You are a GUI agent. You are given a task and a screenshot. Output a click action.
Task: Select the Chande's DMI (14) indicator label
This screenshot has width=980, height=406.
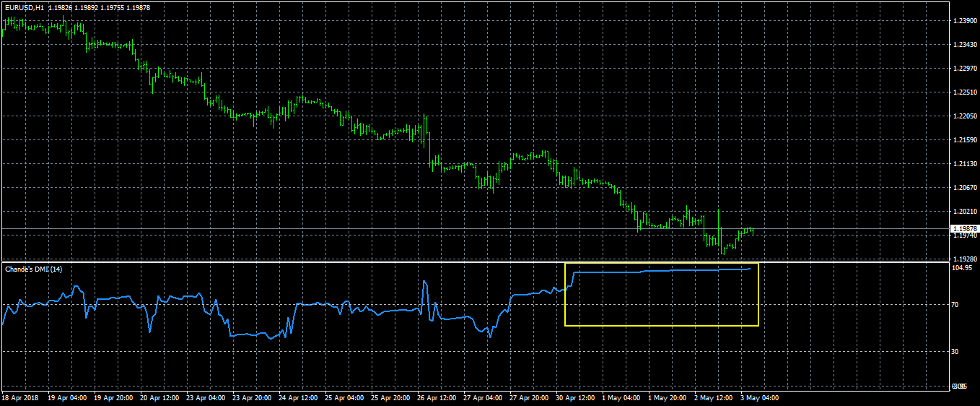tap(33, 269)
